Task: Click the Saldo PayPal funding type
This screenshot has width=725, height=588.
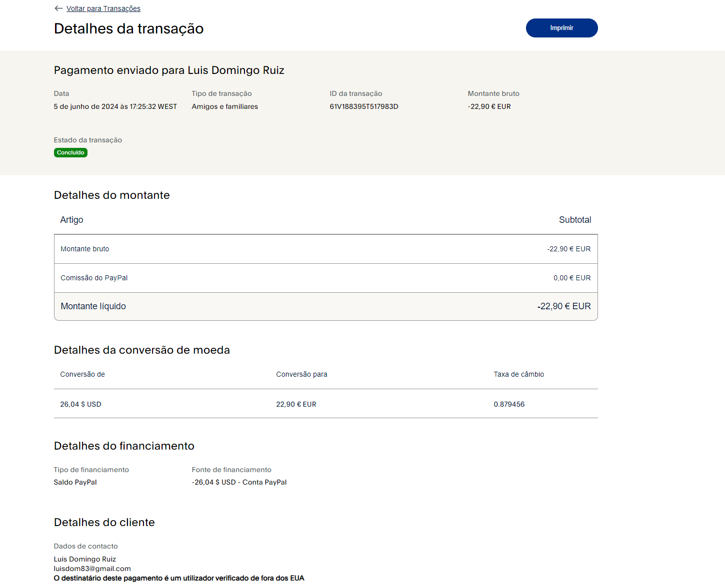Action: [75, 482]
